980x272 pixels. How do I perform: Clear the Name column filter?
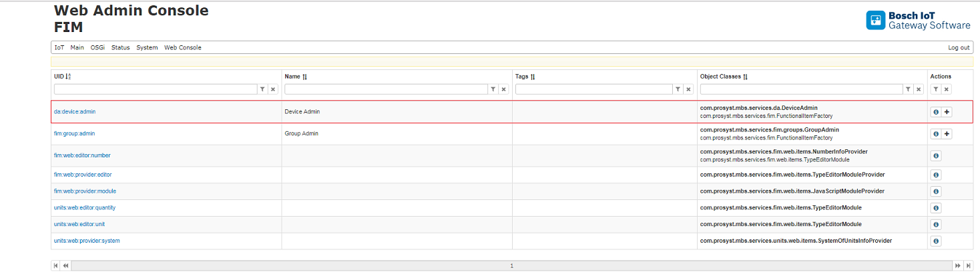click(504, 89)
